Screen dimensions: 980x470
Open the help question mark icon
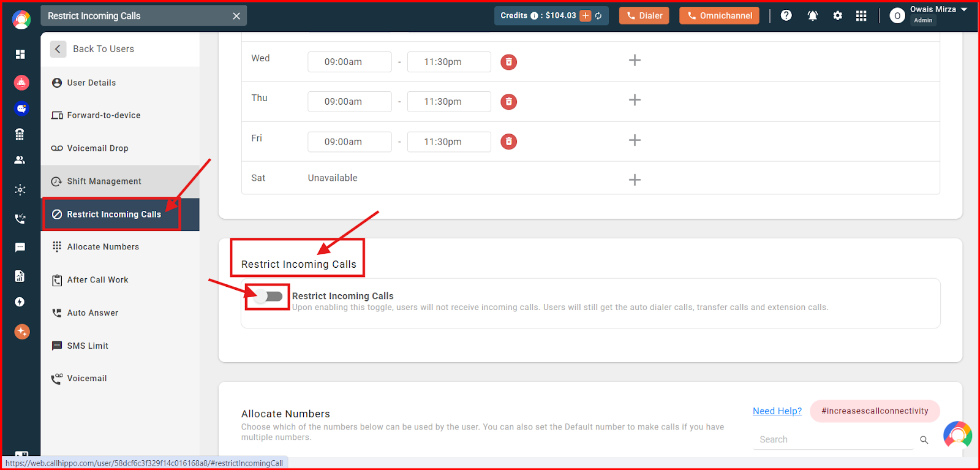coord(786,16)
